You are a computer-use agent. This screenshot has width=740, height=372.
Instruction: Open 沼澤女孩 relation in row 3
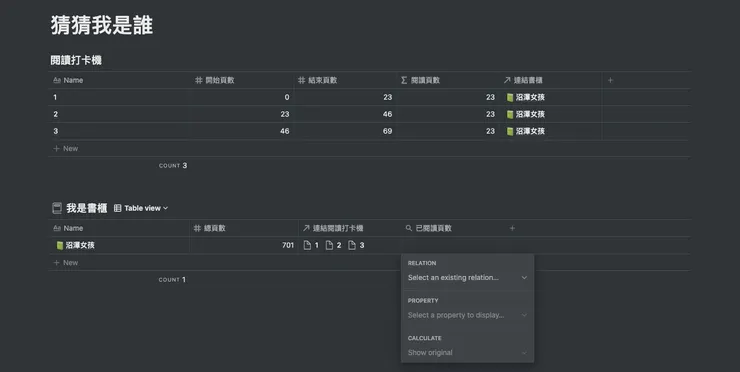[x=526, y=131]
